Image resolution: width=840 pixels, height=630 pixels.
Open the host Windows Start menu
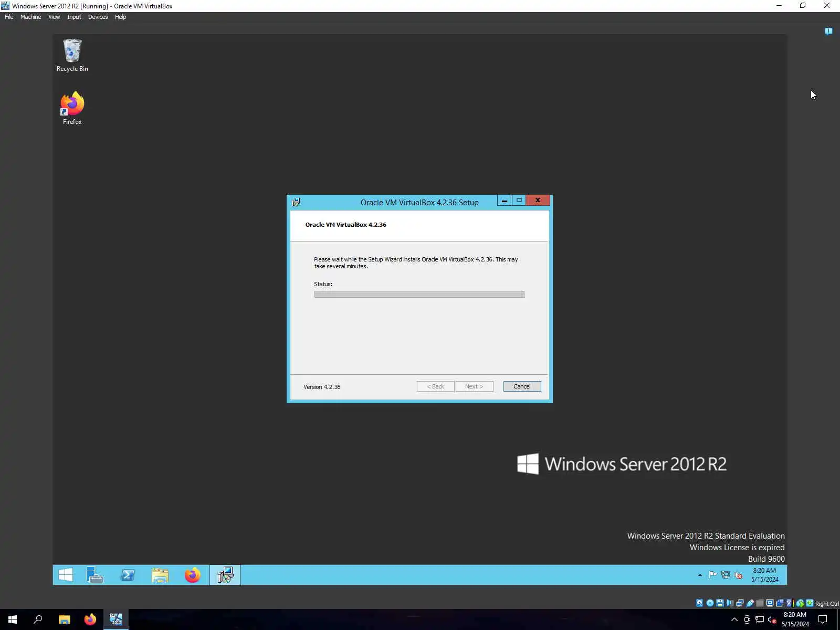coord(13,619)
